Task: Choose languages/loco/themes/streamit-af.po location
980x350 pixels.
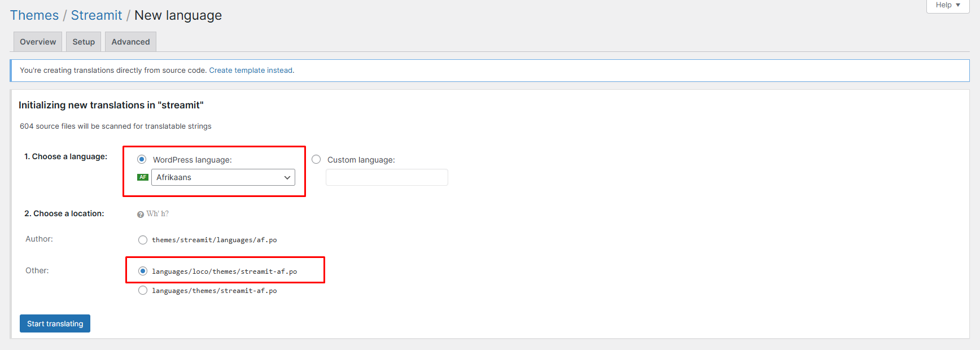Action: 143,271
